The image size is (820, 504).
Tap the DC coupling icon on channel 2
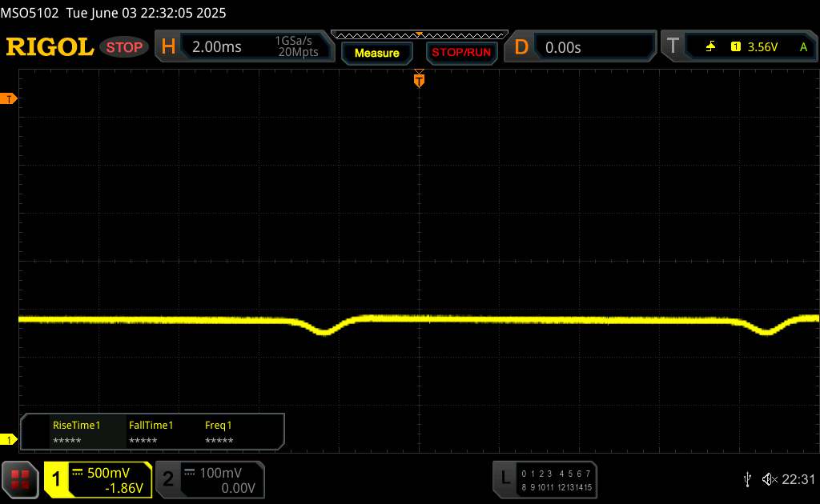coord(190,473)
